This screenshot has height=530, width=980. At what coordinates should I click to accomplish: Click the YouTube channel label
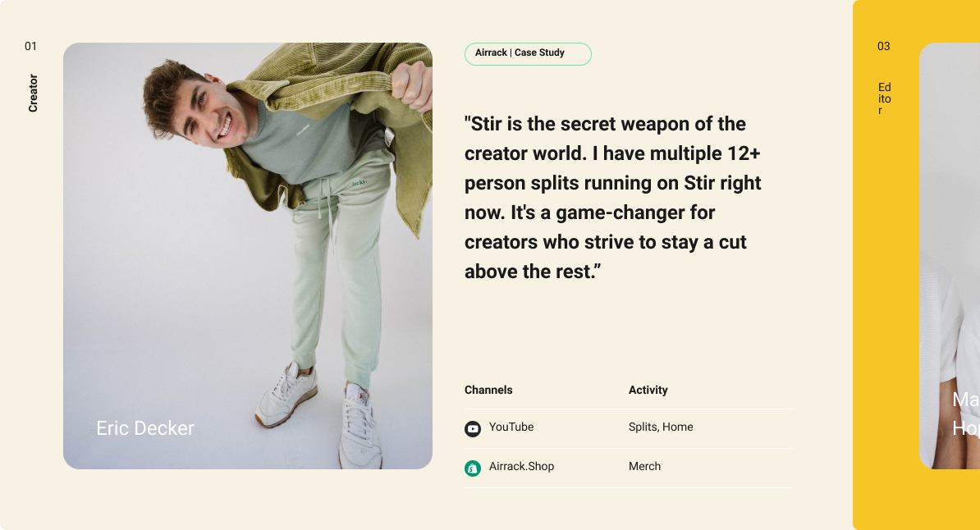pyautogui.click(x=511, y=427)
